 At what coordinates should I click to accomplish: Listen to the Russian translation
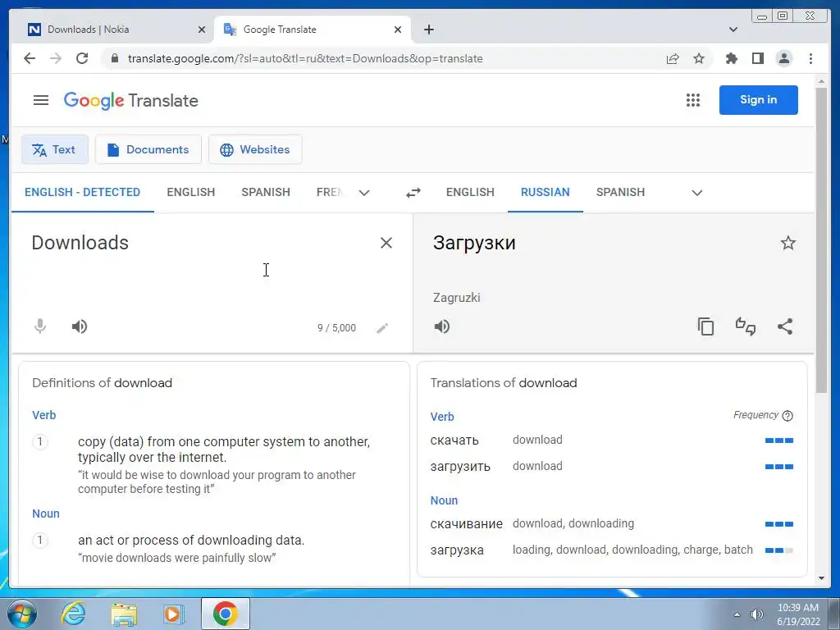click(x=442, y=326)
